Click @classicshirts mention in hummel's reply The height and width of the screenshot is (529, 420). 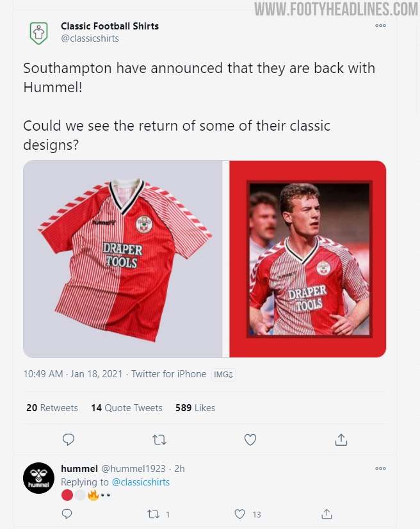(x=141, y=482)
